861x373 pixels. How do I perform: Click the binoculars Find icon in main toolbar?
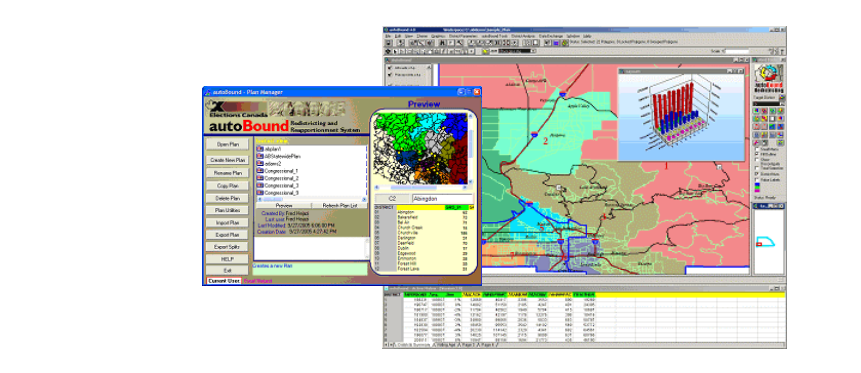[x=442, y=43]
